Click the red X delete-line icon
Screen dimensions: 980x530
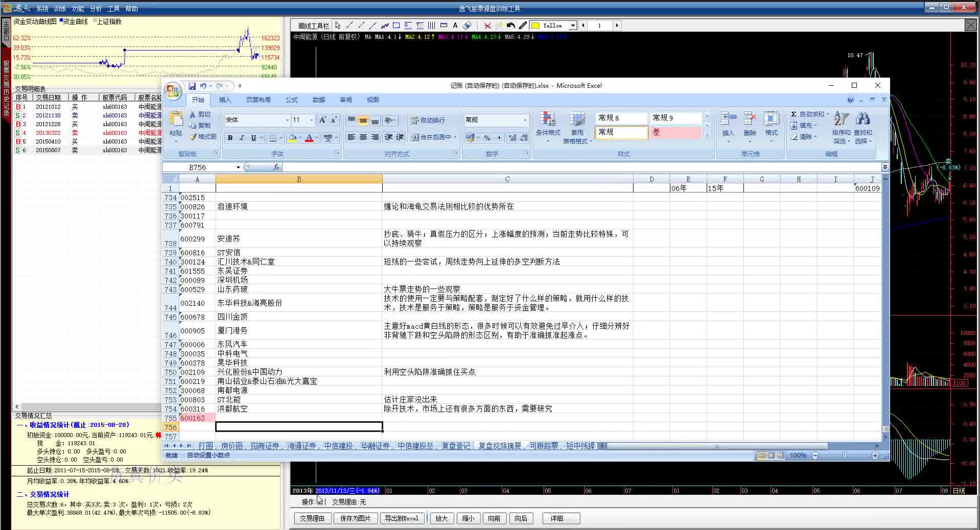tap(487, 26)
